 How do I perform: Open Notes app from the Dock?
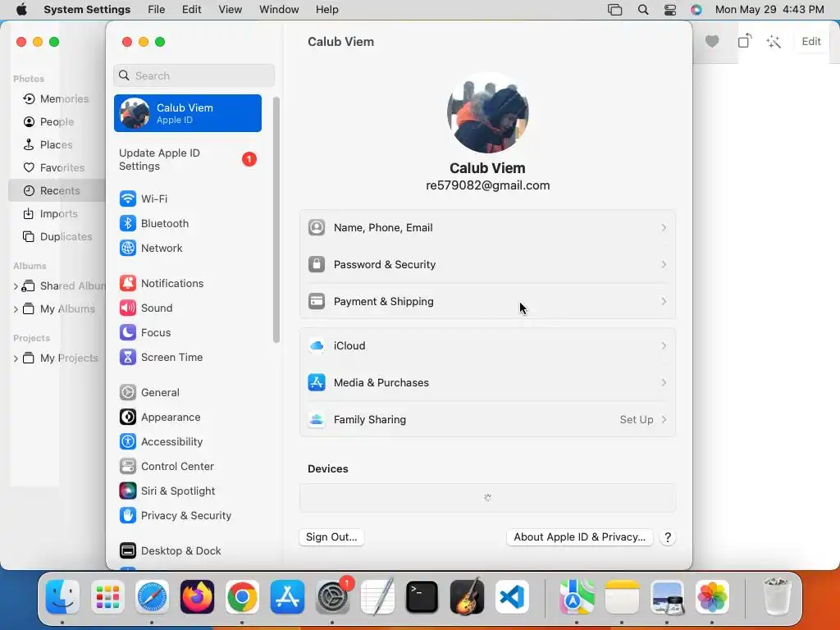coord(622,597)
